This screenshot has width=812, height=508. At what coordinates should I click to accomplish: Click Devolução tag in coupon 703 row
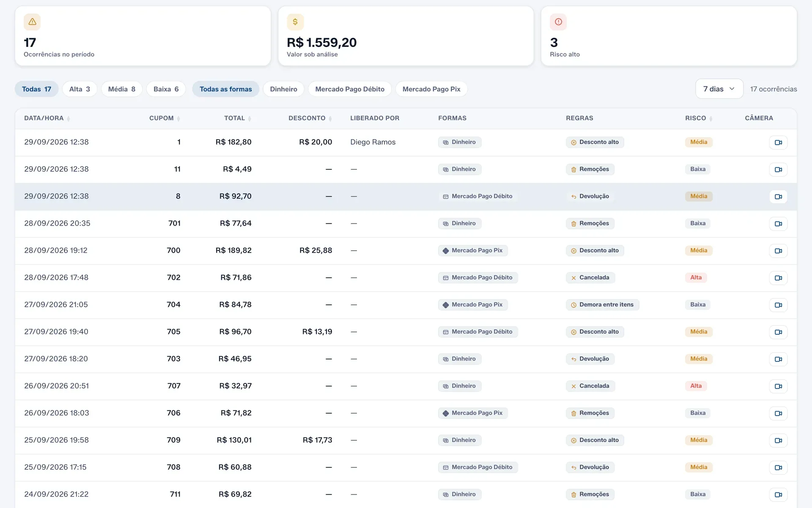click(590, 359)
